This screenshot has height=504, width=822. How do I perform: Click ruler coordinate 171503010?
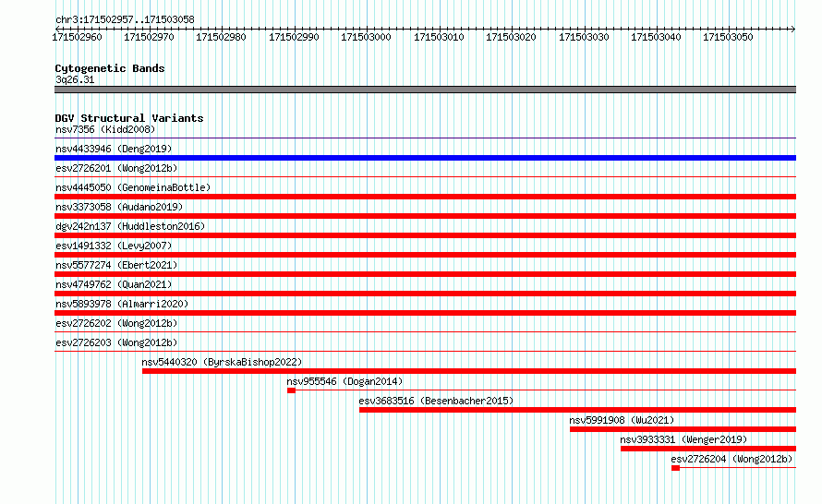coord(439,37)
